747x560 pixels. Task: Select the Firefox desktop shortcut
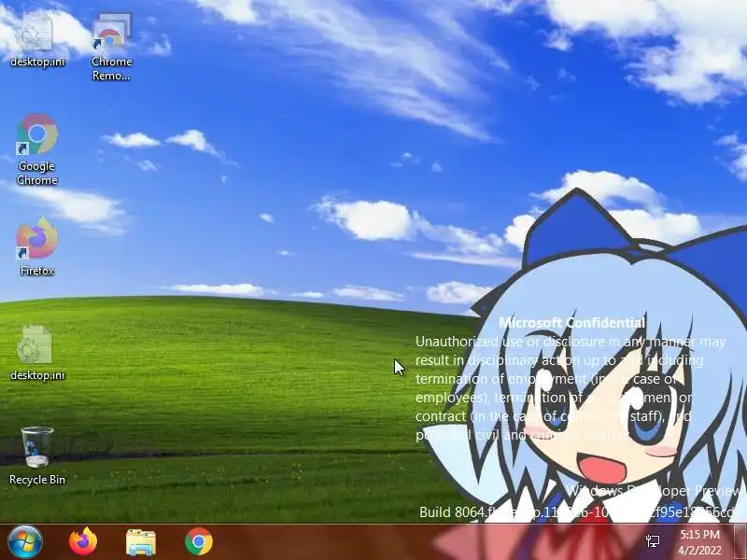pyautogui.click(x=36, y=246)
